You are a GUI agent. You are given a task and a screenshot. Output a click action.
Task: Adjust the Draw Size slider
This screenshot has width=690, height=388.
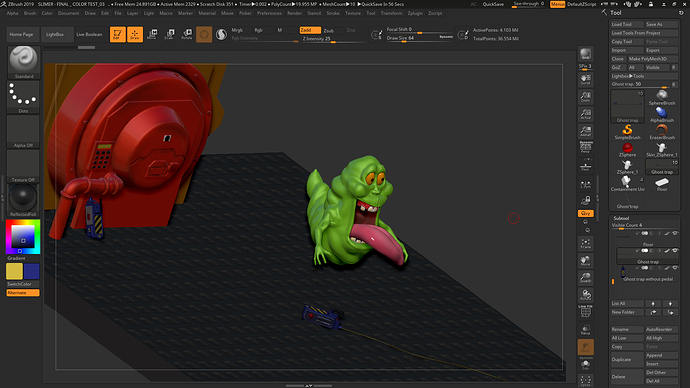click(x=419, y=38)
